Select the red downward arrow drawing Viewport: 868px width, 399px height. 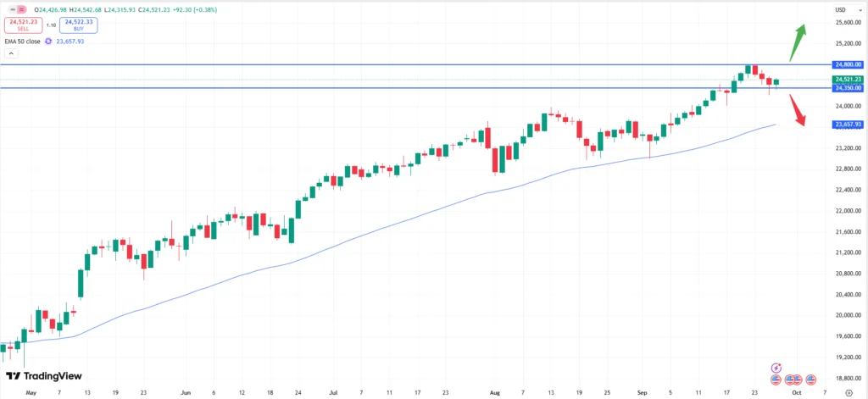pos(797,109)
